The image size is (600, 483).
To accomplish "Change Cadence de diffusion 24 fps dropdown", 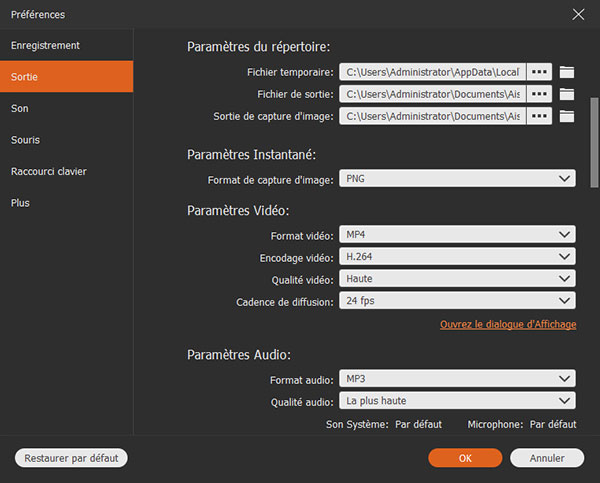I will pos(457,301).
